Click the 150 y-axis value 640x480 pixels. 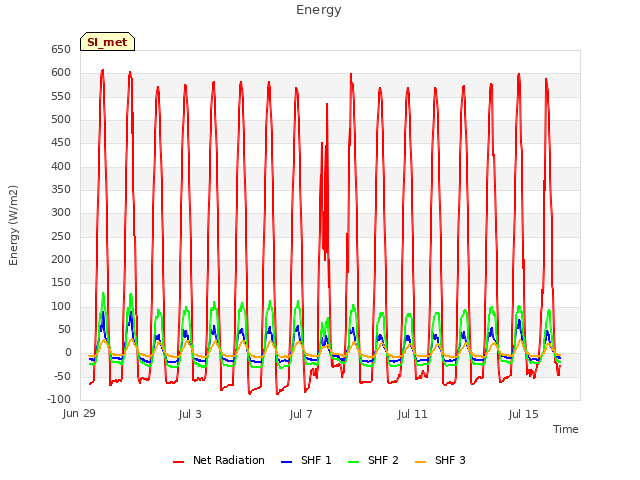coord(61,283)
